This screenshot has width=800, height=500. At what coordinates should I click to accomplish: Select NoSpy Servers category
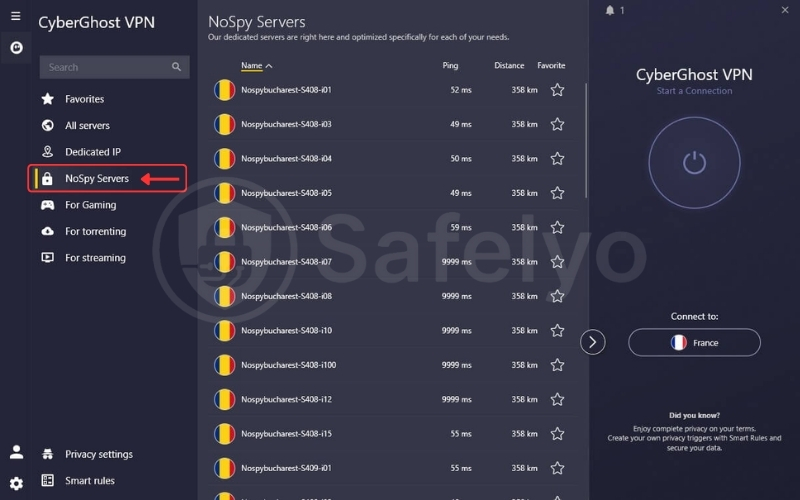[107, 178]
